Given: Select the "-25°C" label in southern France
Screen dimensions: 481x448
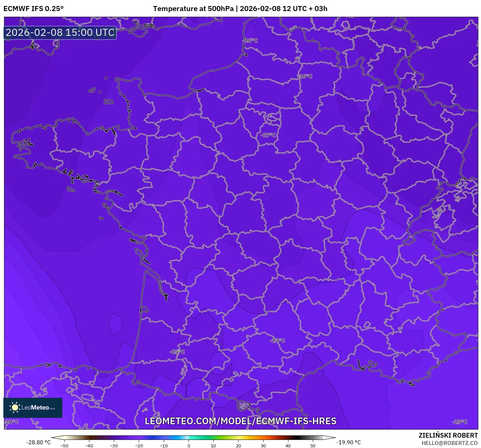Looking at the screenshot, I should click(x=178, y=352).
